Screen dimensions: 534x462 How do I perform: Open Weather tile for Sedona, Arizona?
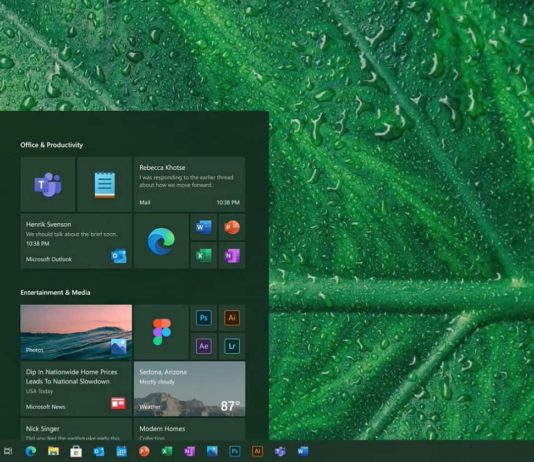coord(189,389)
